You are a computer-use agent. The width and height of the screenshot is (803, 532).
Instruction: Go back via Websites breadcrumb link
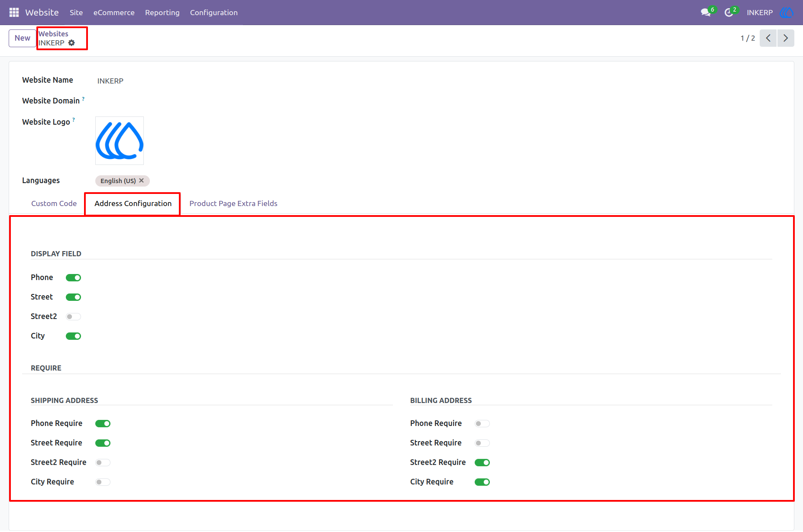[53, 34]
